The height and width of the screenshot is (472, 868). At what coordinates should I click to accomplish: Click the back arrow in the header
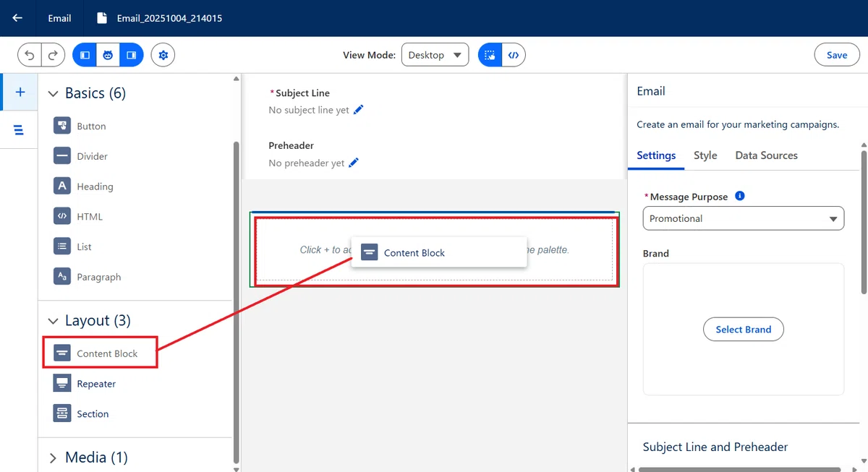(17, 18)
